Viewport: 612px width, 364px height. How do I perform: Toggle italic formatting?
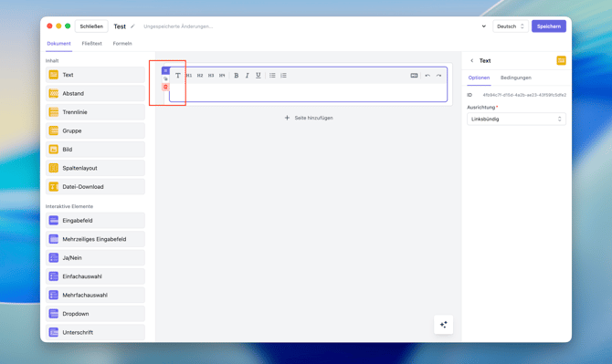coord(247,76)
